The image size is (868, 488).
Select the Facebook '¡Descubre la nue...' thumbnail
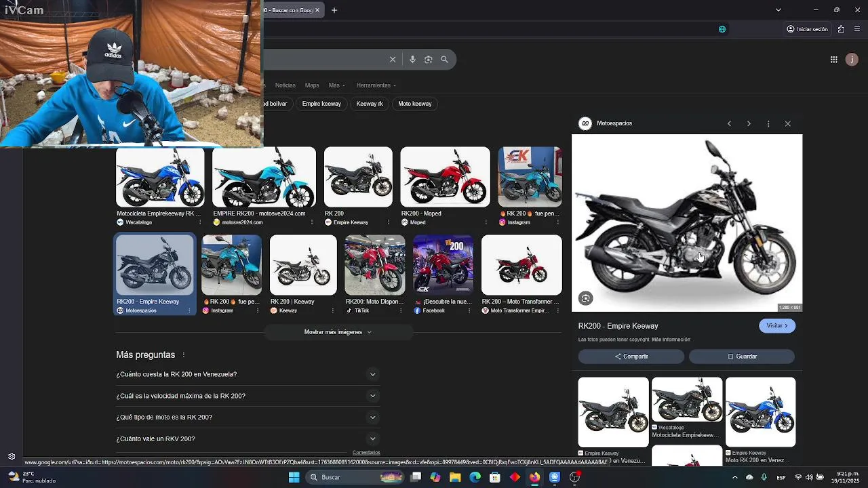(x=443, y=265)
